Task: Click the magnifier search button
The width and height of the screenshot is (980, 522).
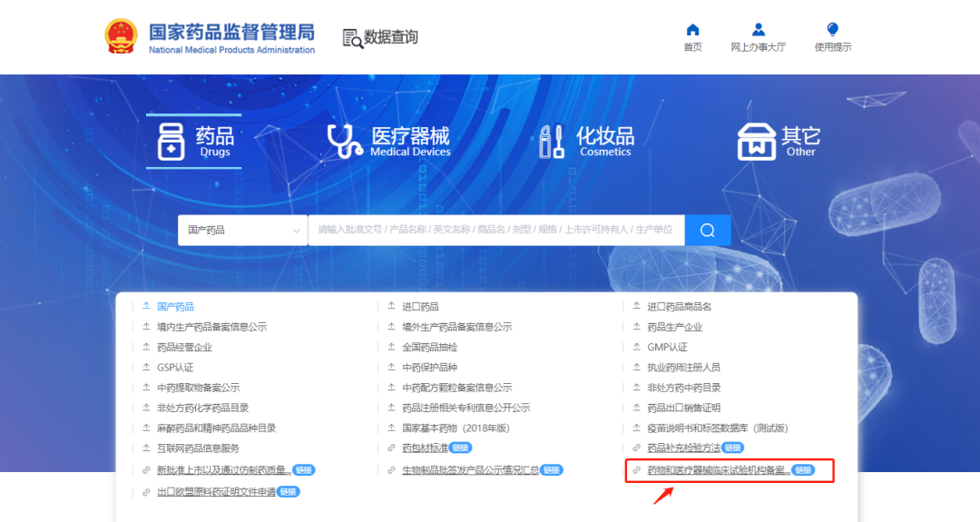Action: click(708, 230)
